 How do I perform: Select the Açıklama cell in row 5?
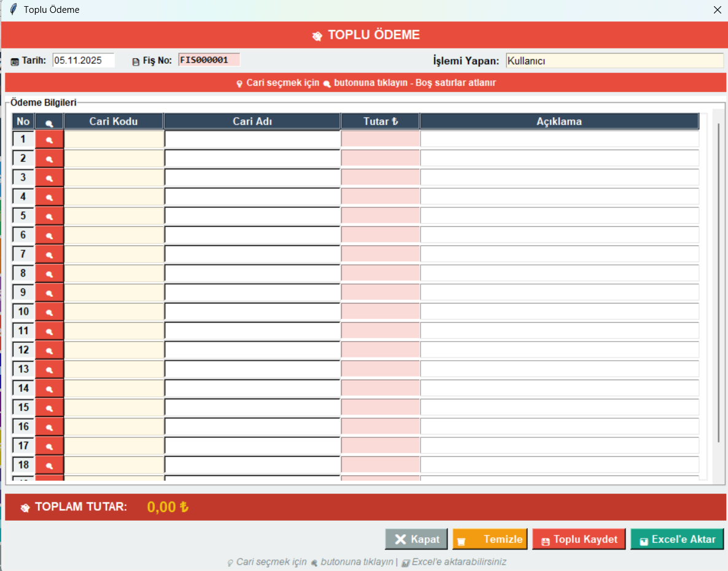point(559,216)
